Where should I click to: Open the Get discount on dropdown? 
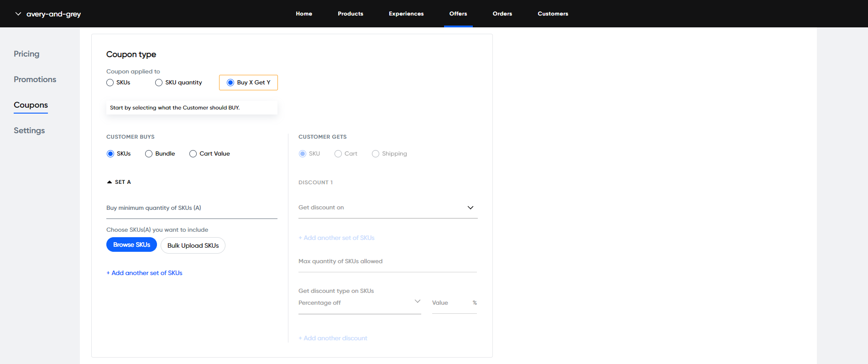pyautogui.click(x=388, y=208)
